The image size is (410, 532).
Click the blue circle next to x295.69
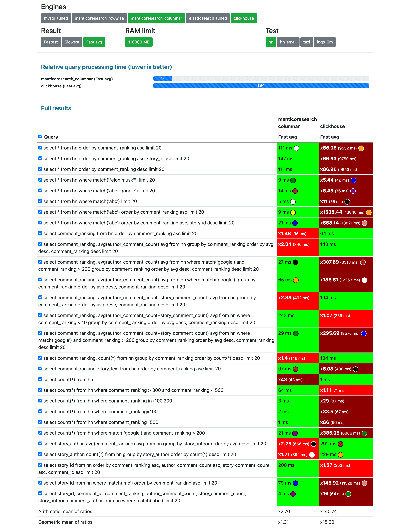point(363,333)
